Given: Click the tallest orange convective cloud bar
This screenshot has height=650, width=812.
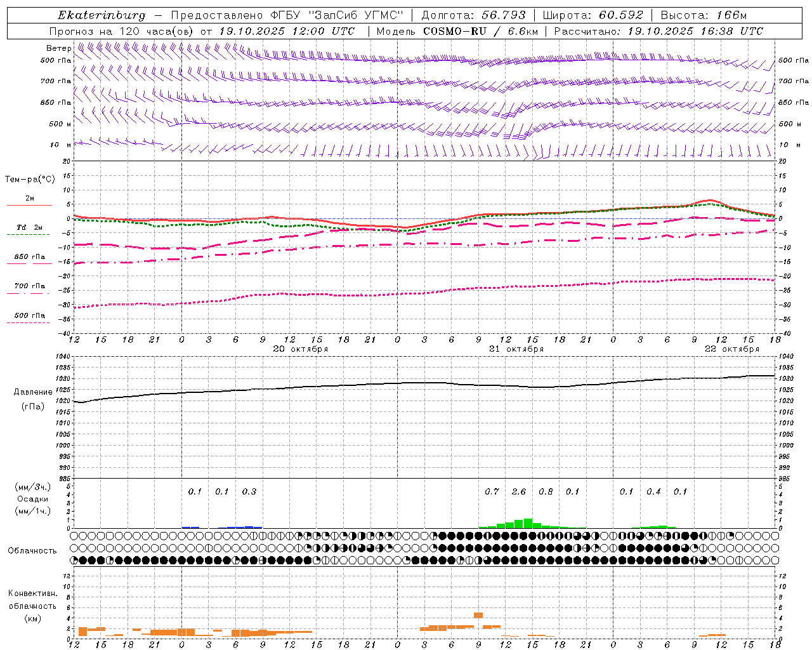Looking at the screenshot, I should tap(478, 615).
